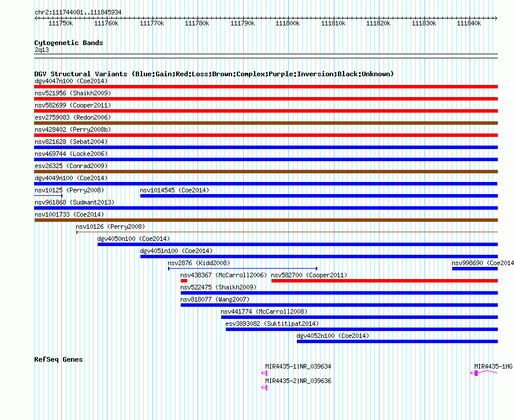This screenshot has height=420, width=514.
Task: Select the dgv4050n100 blue bar
Action: pyautogui.click(x=297, y=244)
